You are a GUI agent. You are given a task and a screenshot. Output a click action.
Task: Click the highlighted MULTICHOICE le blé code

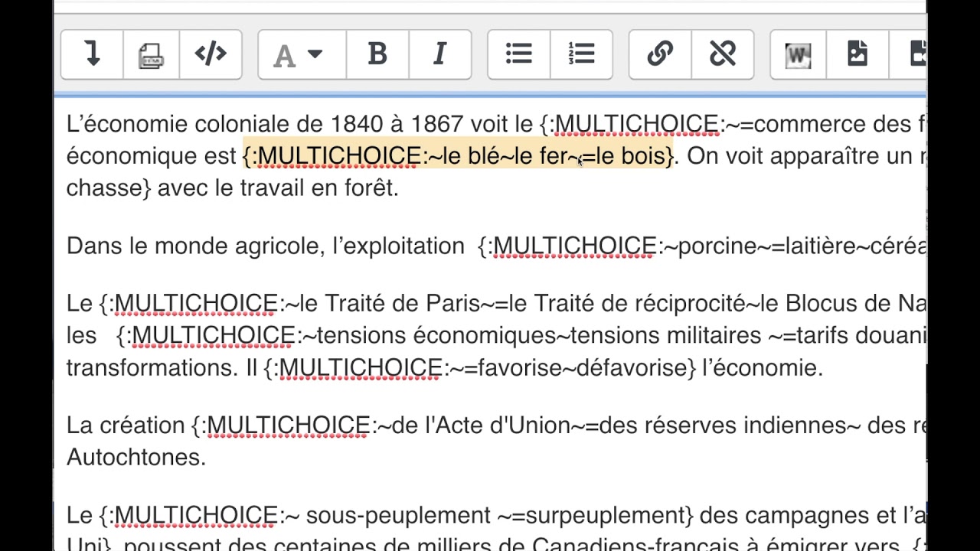point(459,156)
